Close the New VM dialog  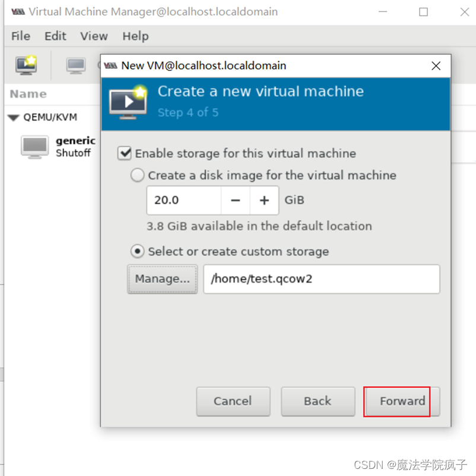(x=436, y=65)
